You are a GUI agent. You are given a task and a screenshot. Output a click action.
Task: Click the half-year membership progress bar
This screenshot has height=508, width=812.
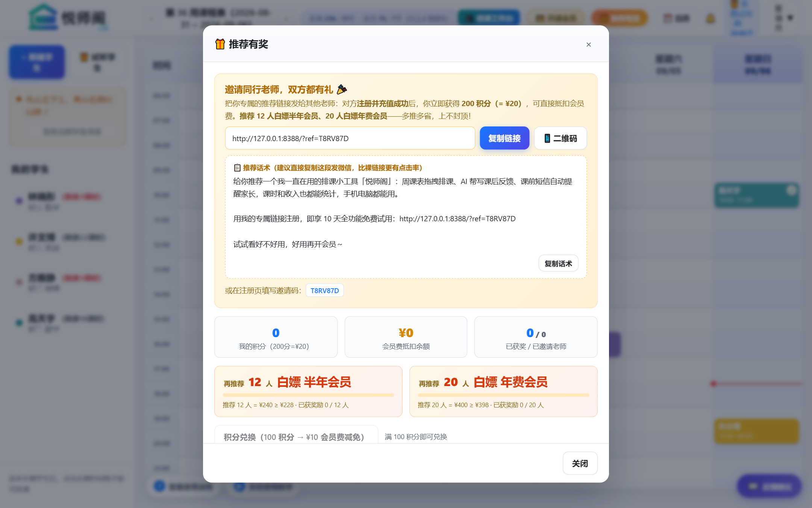(x=308, y=395)
